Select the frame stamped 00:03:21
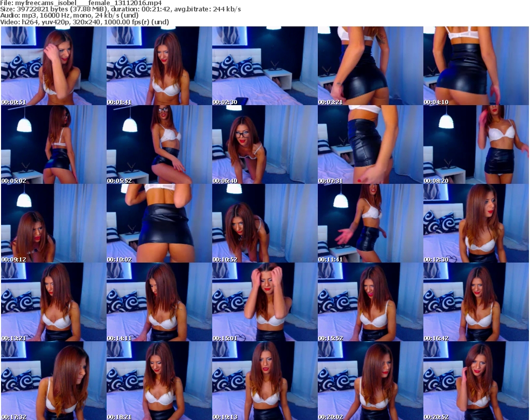The height and width of the screenshot is (420, 530). (370, 66)
